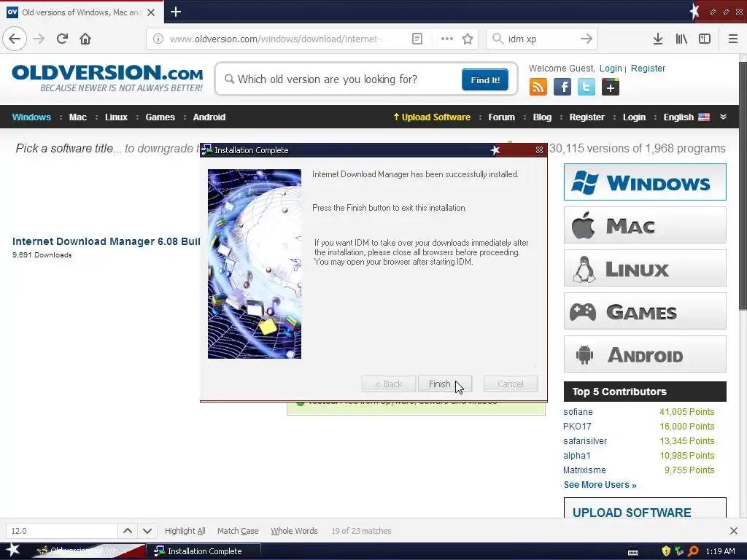Open contributor sofiane's profile
This screenshot has width=747, height=560.
pos(578,412)
